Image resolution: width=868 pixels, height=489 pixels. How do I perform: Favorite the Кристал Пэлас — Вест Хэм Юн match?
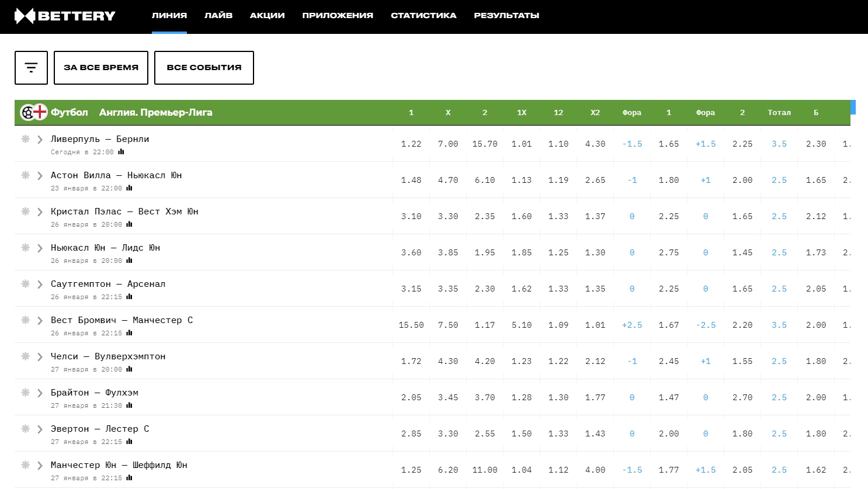tap(26, 211)
